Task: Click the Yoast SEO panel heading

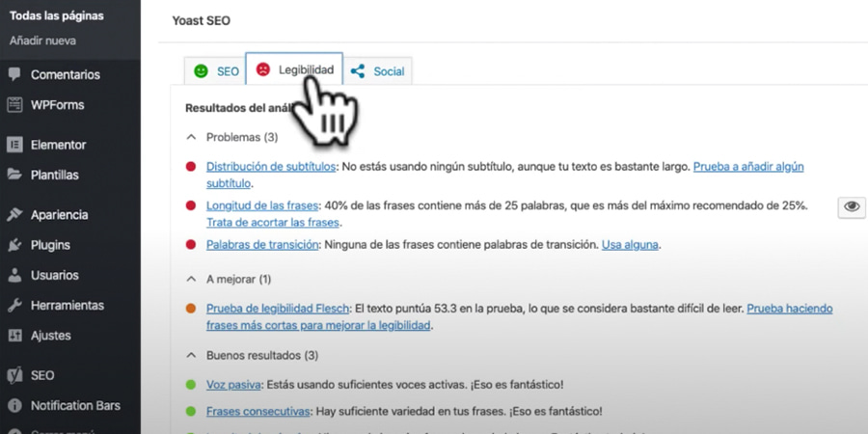Action: pos(201,21)
